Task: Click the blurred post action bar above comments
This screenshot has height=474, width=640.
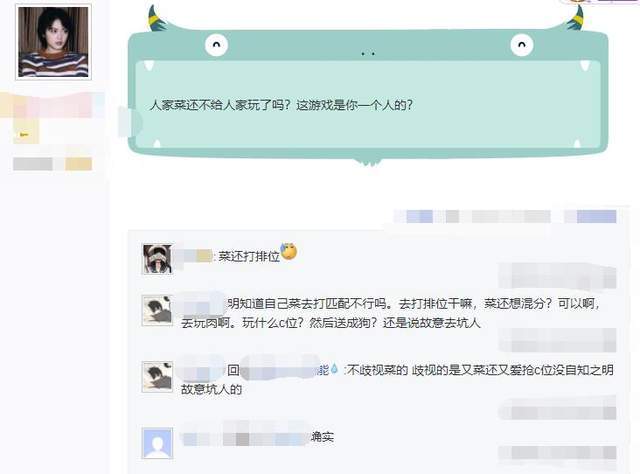Action: point(505,216)
